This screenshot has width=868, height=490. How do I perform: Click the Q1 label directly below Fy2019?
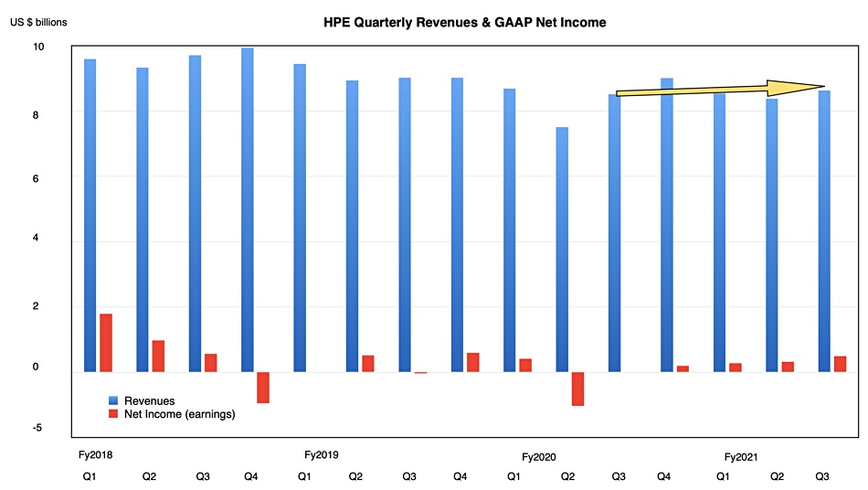[304, 476]
